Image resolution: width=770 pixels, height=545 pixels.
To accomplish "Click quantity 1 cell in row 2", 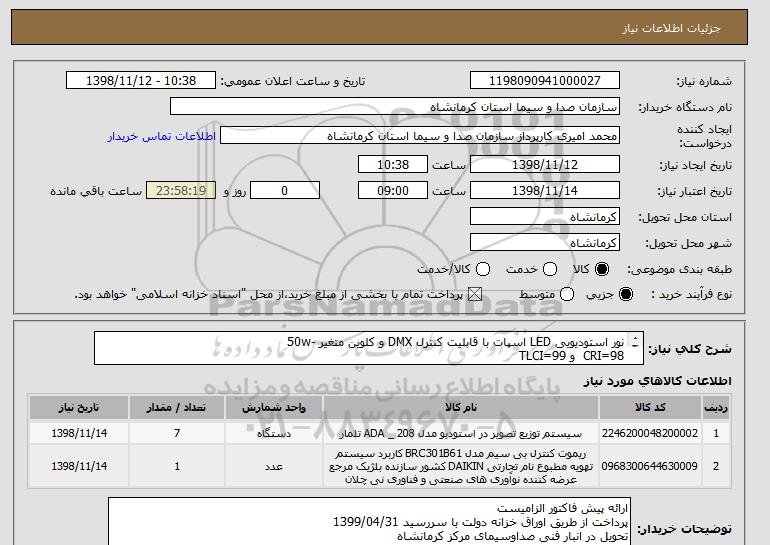I will pyautogui.click(x=177, y=466).
